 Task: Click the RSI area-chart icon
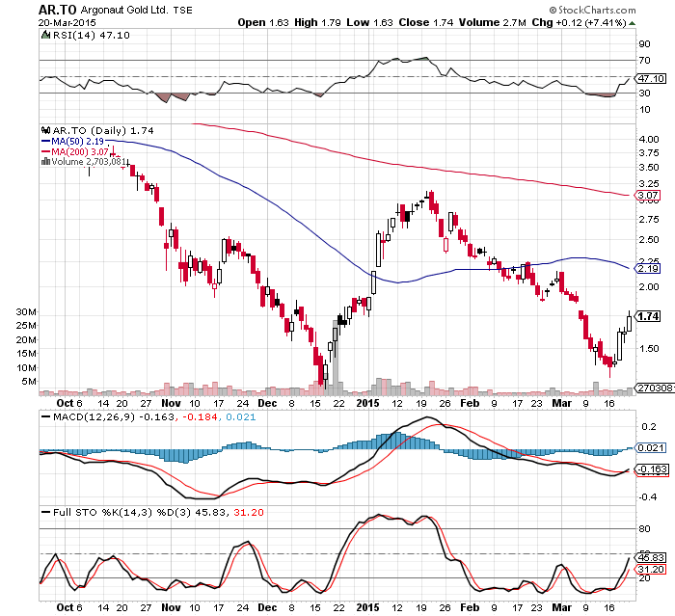(45, 35)
